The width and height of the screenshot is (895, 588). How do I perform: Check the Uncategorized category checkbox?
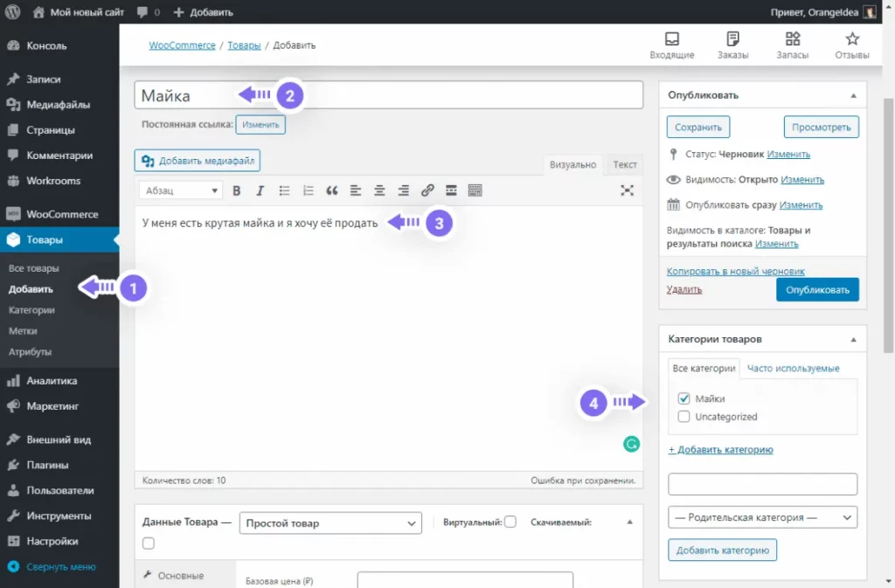tap(684, 417)
